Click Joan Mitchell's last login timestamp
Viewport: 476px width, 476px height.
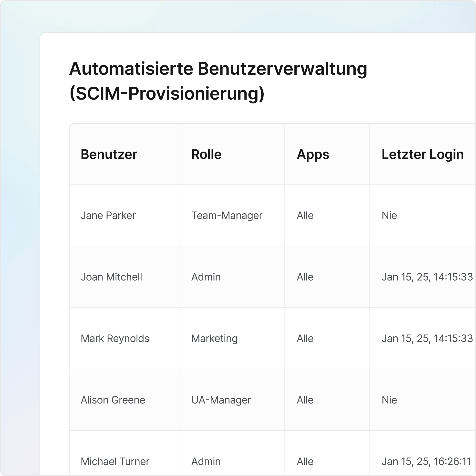[427, 277]
